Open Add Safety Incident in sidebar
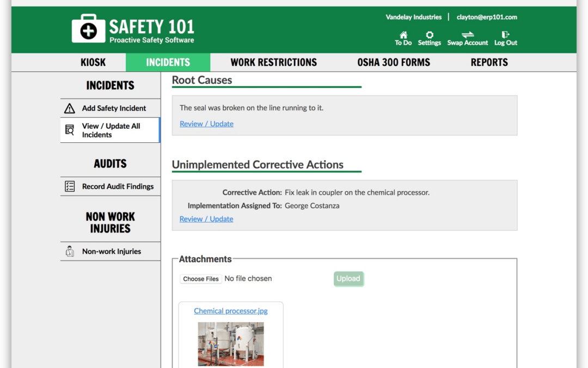The image size is (588, 368). [111, 108]
